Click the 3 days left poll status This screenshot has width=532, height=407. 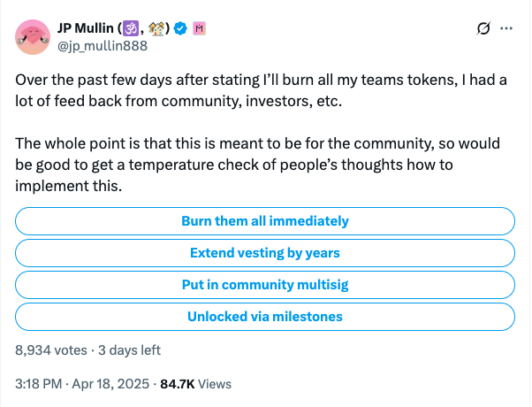pos(129,349)
